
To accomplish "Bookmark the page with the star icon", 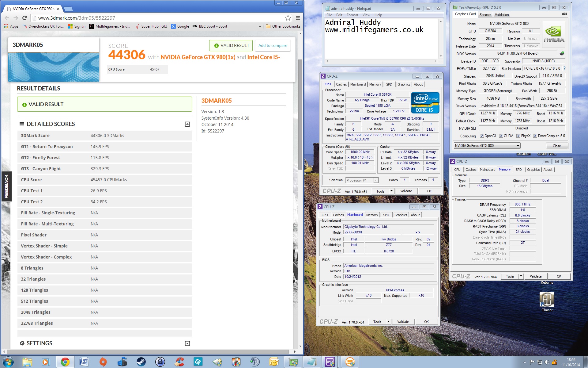I will click(x=288, y=18).
